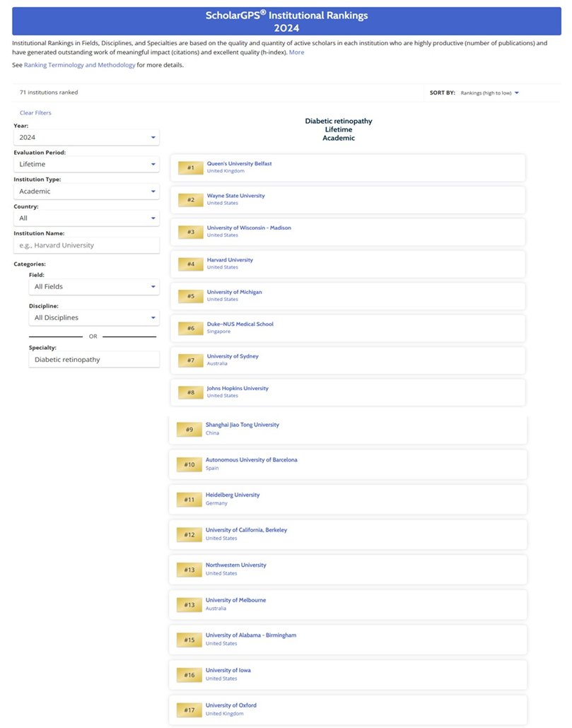572x728 pixels.
Task: Open Heidelberg University link
Action: (233, 495)
